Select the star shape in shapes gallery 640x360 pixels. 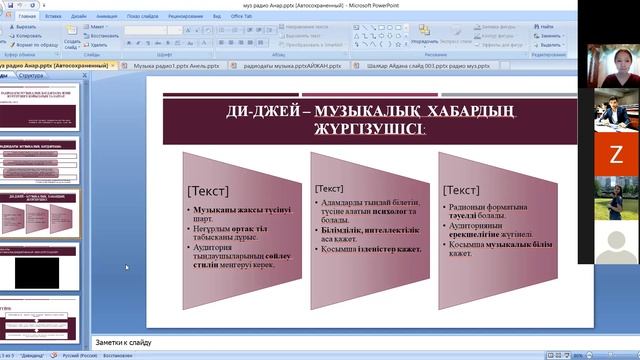click(x=398, y=44)
